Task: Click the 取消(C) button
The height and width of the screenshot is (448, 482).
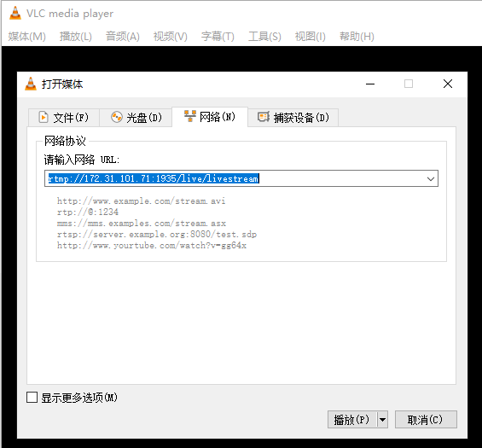Action: coord(426,419)
